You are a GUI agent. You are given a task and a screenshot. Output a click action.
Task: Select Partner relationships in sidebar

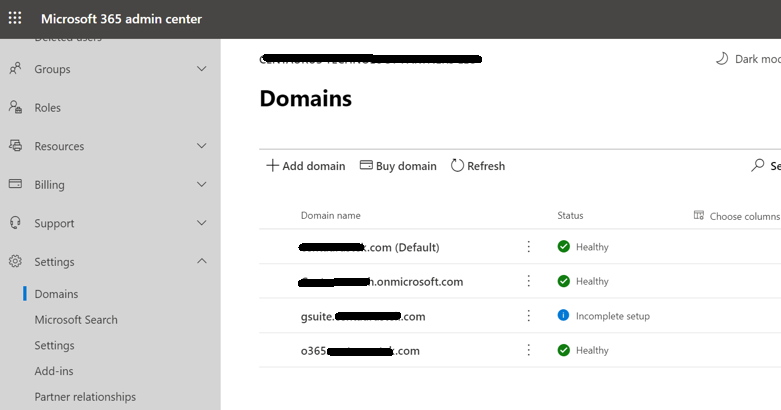coord(85,397)
